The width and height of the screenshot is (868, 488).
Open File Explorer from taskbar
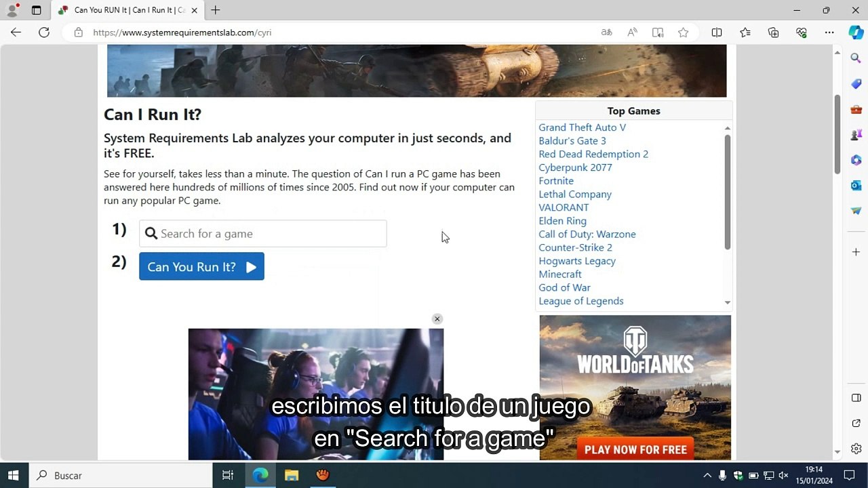coord(292,475)
